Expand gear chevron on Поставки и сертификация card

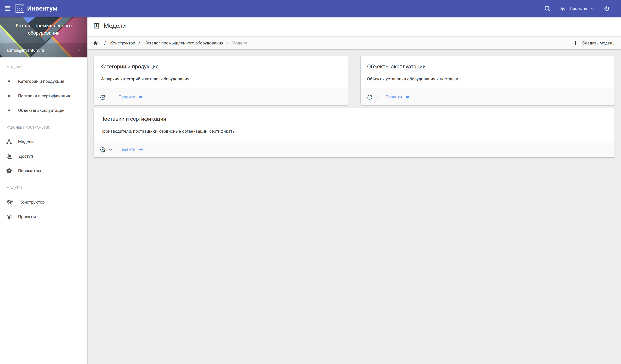(110, 150)
